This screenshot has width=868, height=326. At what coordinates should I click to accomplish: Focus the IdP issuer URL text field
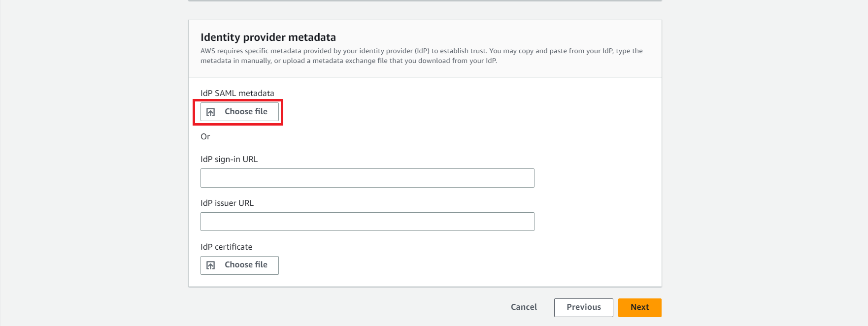367,222
